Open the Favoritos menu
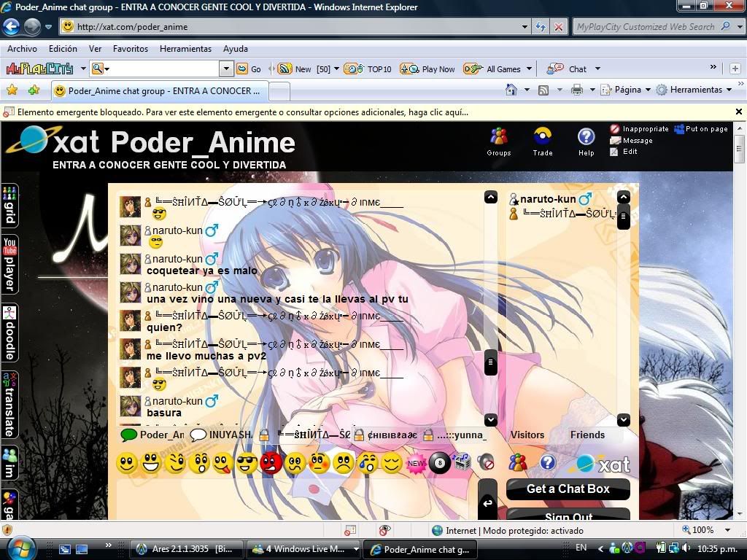 [130, 49]
